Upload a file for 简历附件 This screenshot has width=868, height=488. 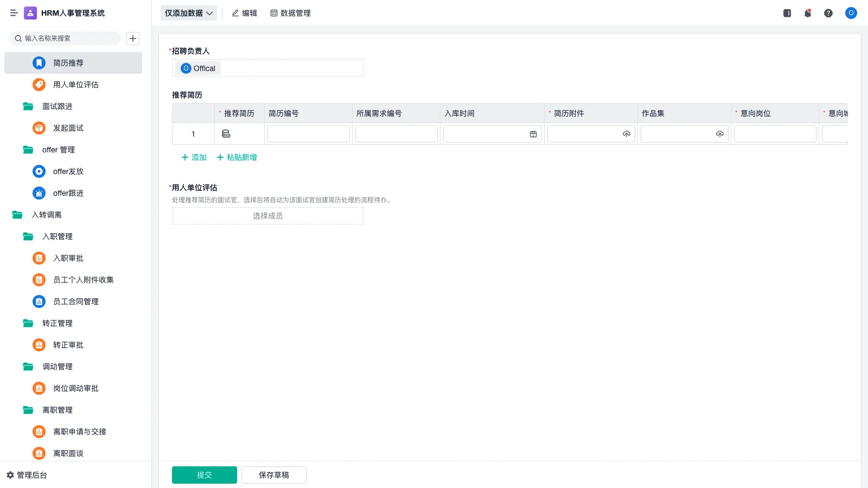(x=627, y=133)
